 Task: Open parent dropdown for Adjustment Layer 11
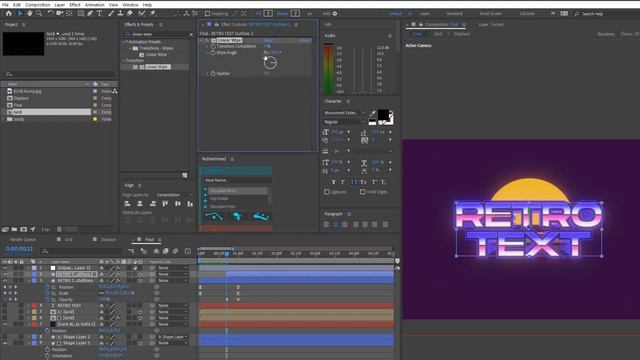[173, 268]
